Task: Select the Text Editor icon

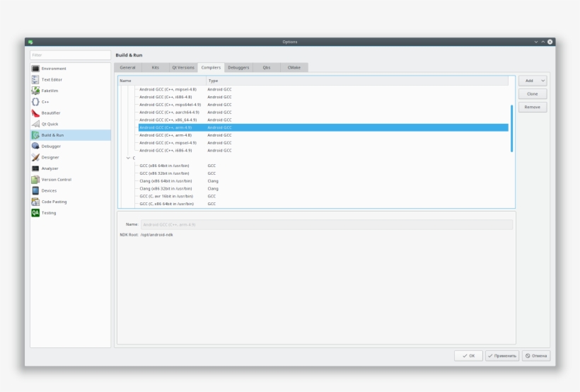Action: [35, 79]
